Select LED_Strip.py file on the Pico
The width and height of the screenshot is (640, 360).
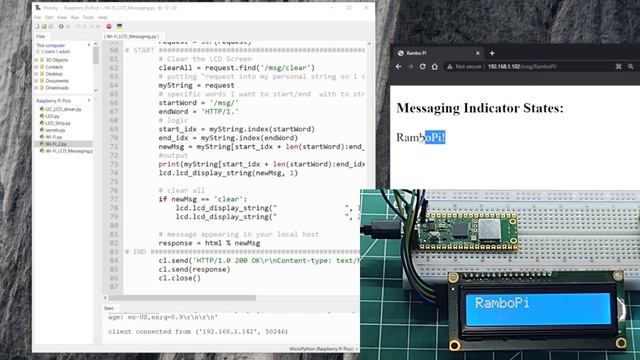click(x=58, y=123)
